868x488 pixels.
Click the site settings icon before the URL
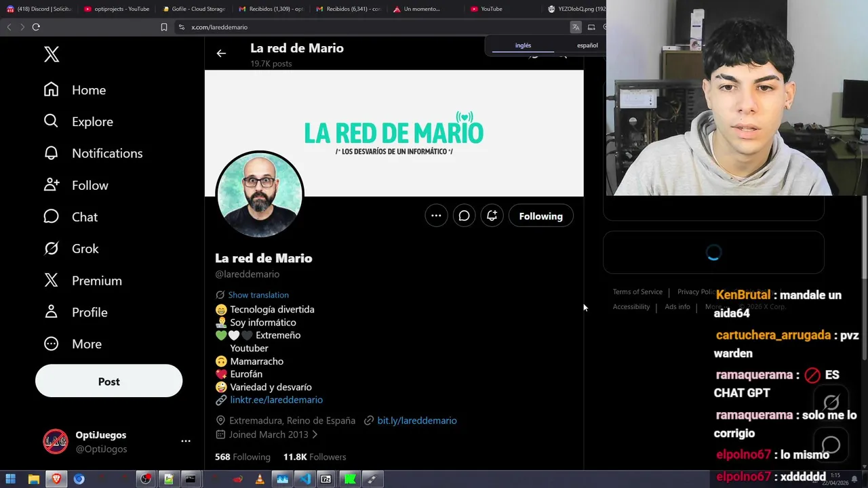[181, 27]
